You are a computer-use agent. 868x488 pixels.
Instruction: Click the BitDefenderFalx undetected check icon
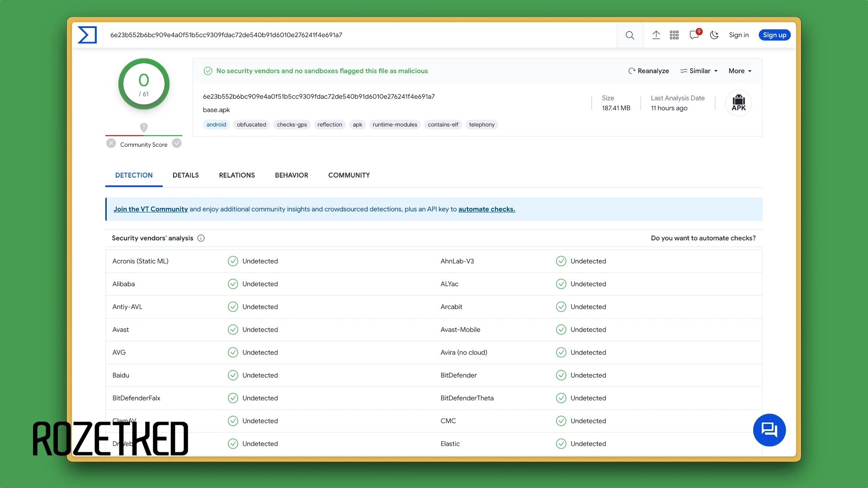click(x=233, y=398)
